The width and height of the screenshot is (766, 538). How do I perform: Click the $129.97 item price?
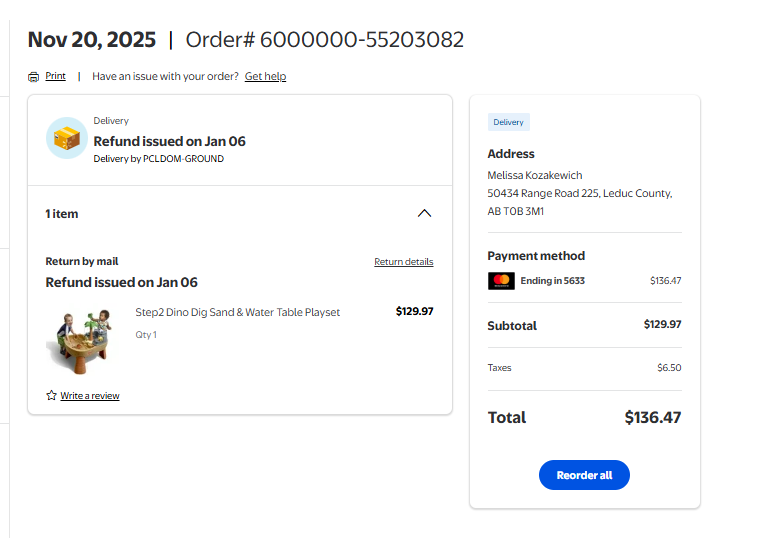coord(414,312)
